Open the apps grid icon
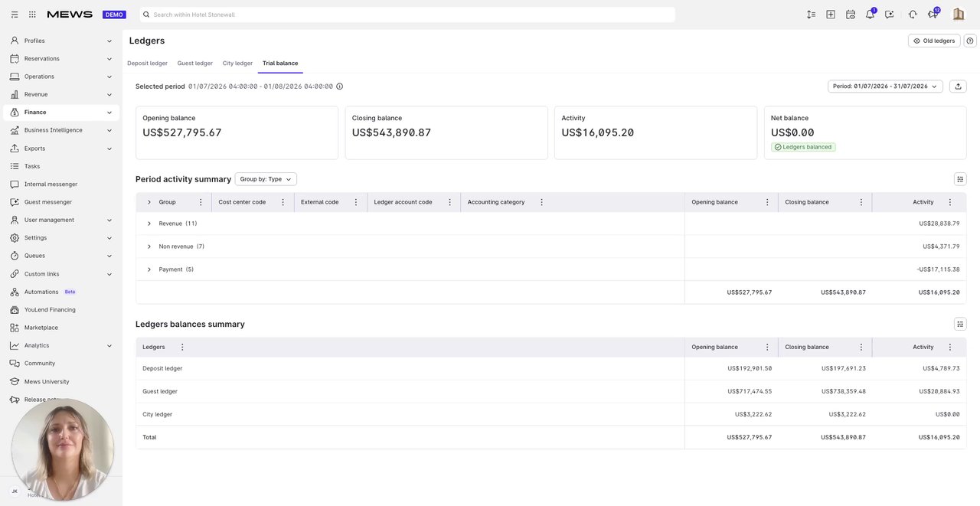This screenshot has height=506, width=980. coord(32,15)
